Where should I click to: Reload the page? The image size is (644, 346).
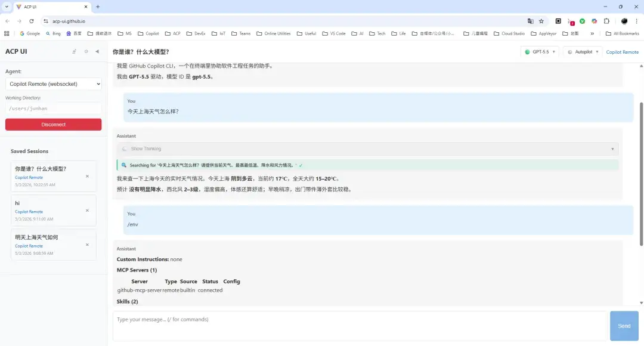31,21
